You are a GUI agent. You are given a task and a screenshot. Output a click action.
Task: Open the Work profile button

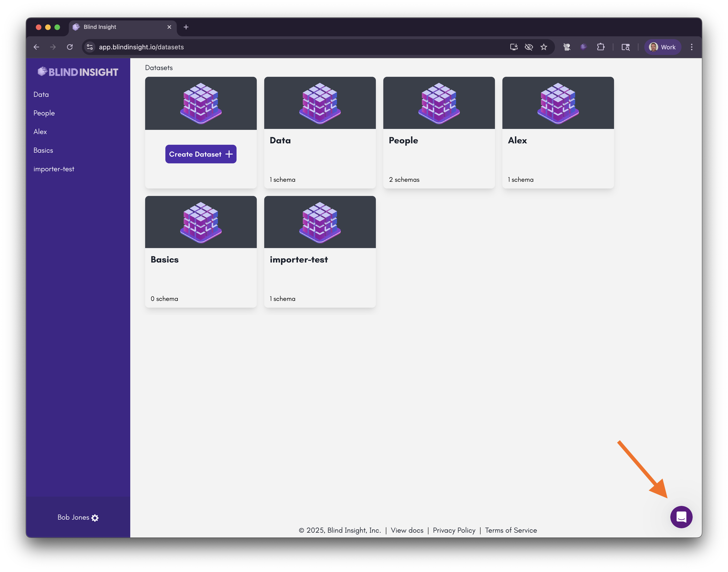click(662, 47)
